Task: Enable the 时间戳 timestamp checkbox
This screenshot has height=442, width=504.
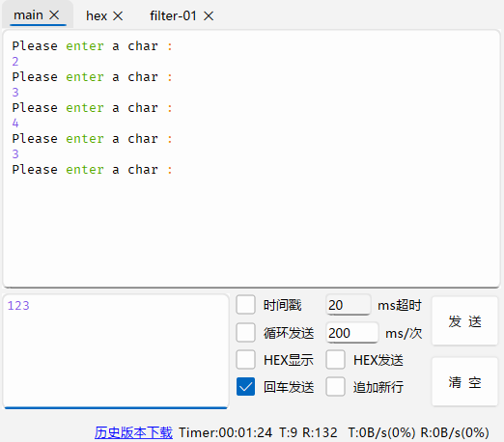Action: (x=245, y=305)
